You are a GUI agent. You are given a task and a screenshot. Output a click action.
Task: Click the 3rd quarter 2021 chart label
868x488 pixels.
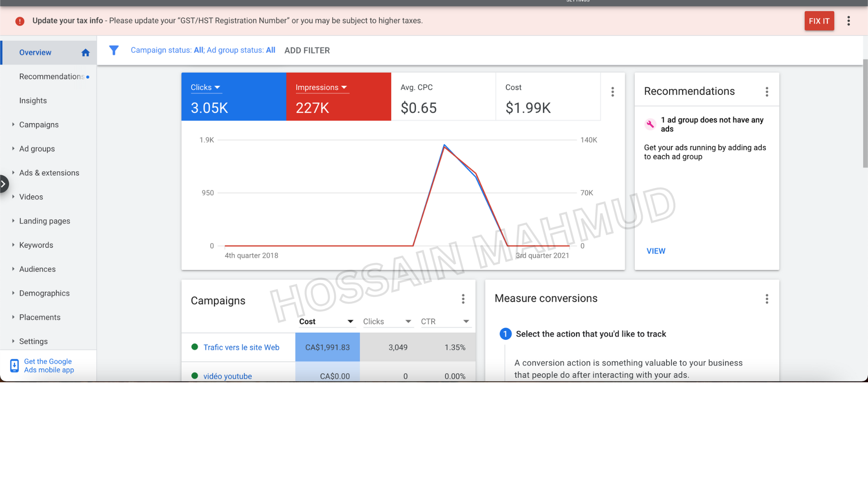542,256
